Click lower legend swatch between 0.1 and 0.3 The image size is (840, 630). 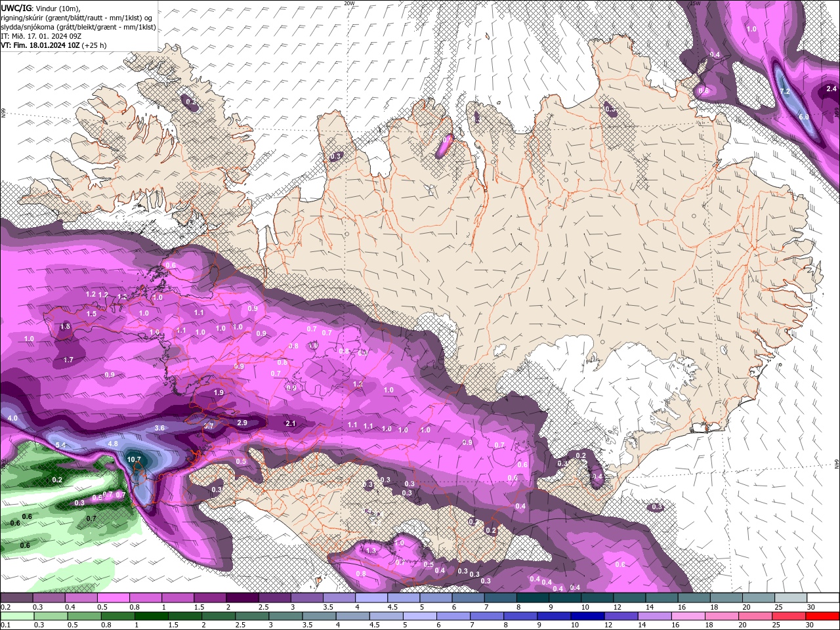[18, 616]
